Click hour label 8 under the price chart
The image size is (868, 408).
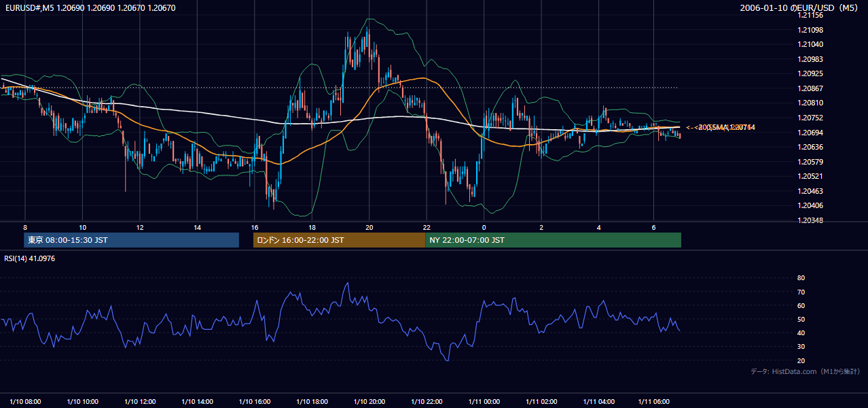click(25, 227)
